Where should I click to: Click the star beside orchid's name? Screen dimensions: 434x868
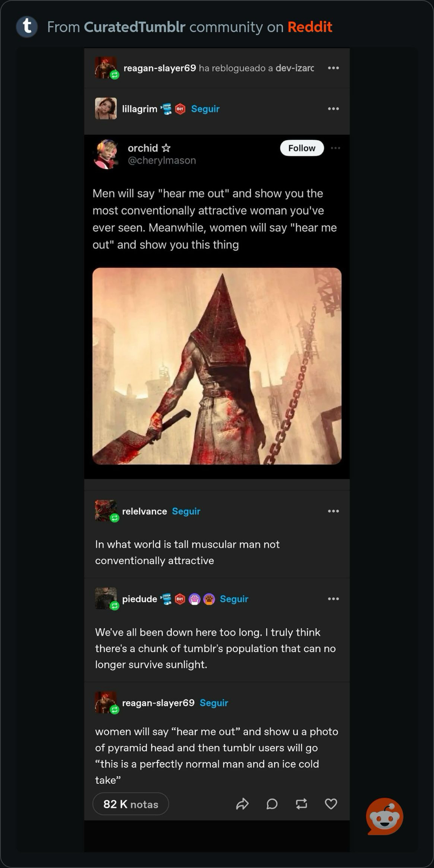click(166, 148)
